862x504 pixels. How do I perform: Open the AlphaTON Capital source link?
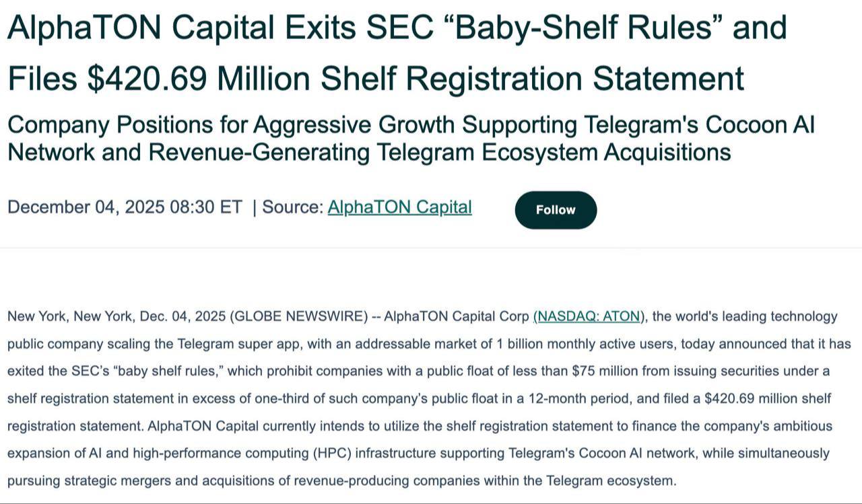[x=399, y=207]
